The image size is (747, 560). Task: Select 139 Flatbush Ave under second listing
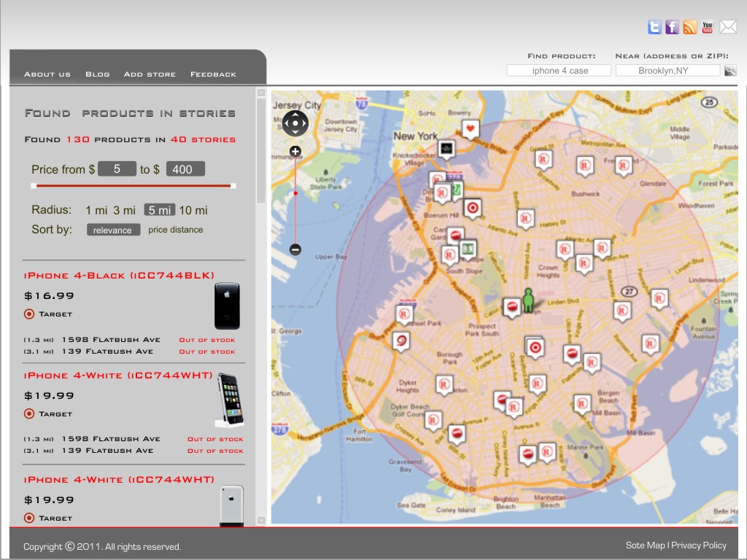(108, 451)
